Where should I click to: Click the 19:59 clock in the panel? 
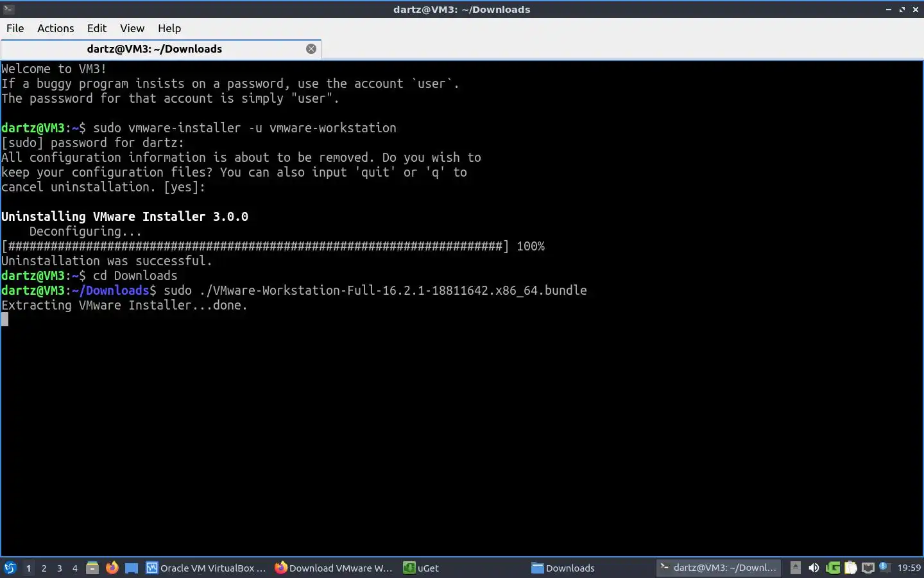pos(909,568)
